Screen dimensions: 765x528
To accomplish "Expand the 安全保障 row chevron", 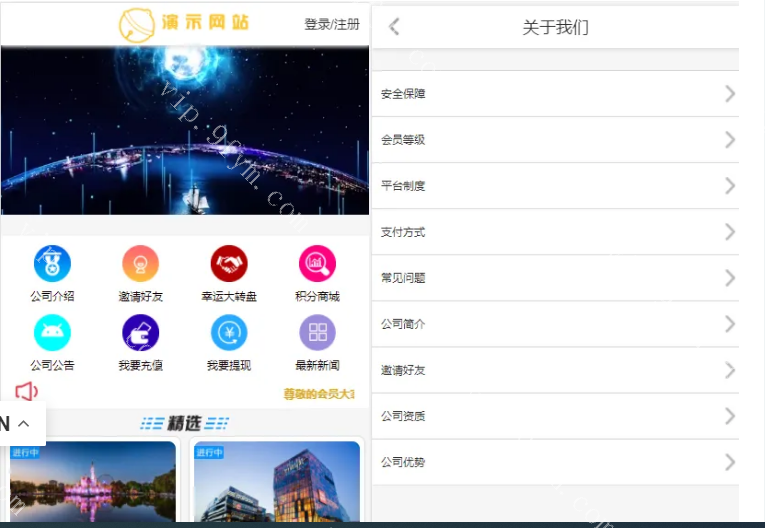I will 730,94.
